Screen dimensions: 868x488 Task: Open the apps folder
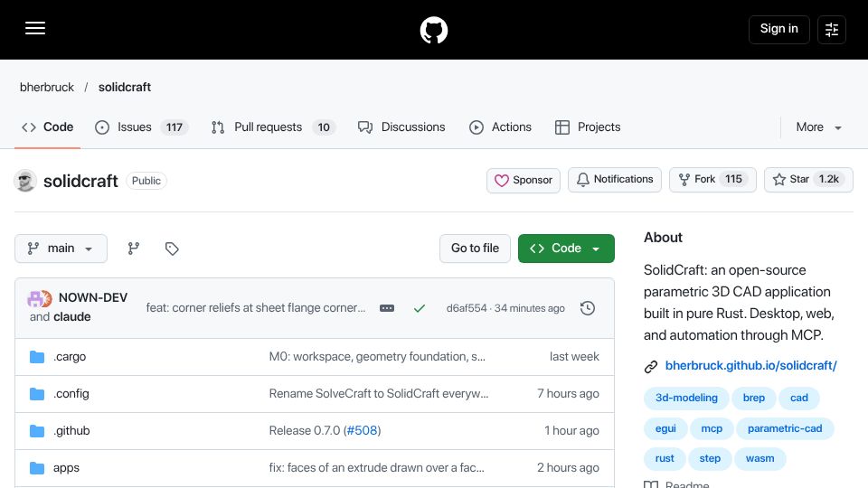tap(66, 468)
